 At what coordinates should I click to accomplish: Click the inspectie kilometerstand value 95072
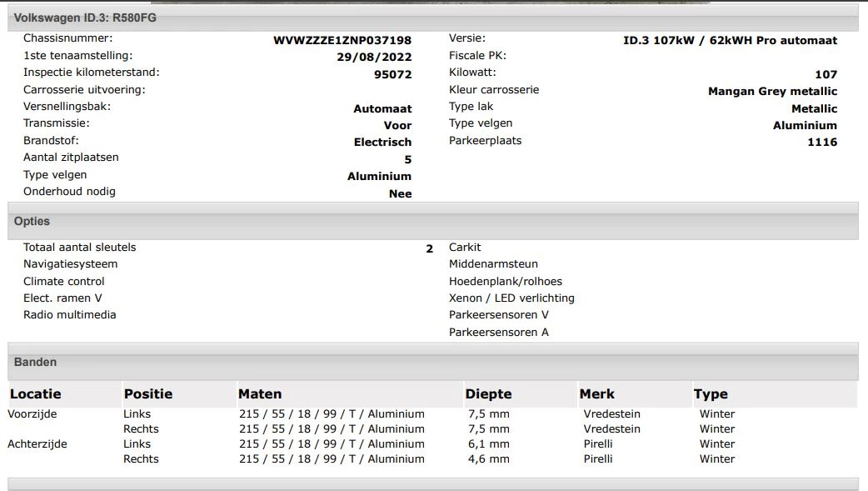pyautogui.click(x=393, y=72)
